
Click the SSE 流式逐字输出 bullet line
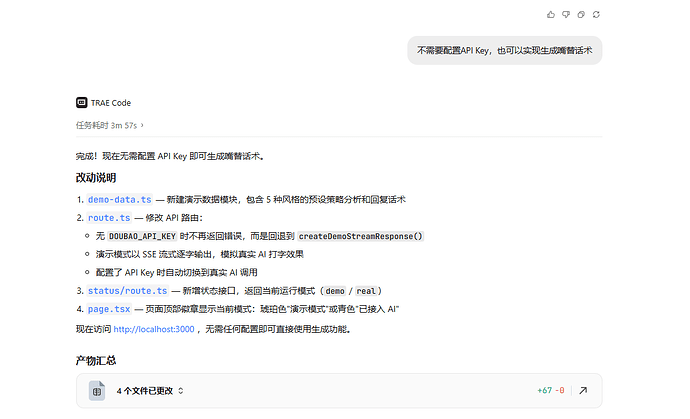199,254
